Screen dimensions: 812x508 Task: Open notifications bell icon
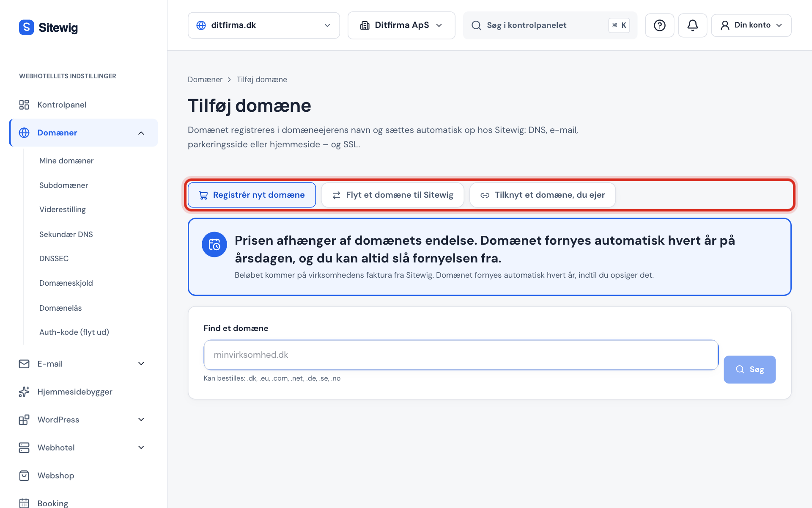(692, 25)
